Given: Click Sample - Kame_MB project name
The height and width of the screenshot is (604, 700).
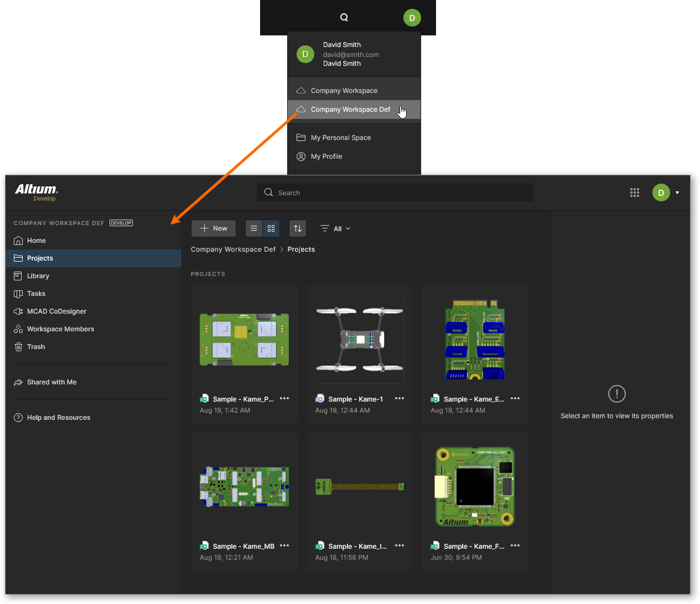Looking at the screenshot, I should (243, 546).
